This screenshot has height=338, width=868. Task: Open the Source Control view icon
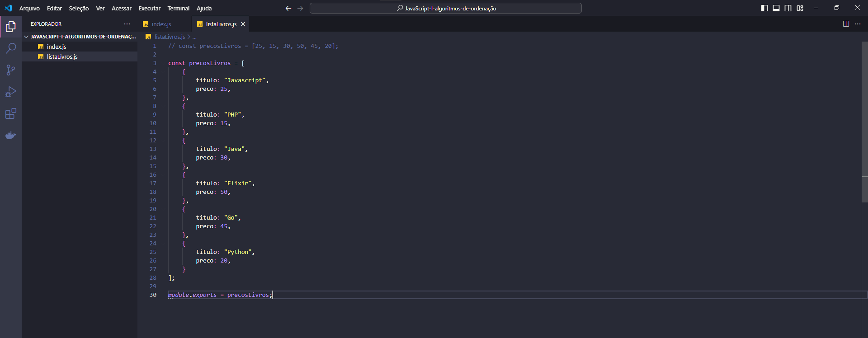coord(11,70)
